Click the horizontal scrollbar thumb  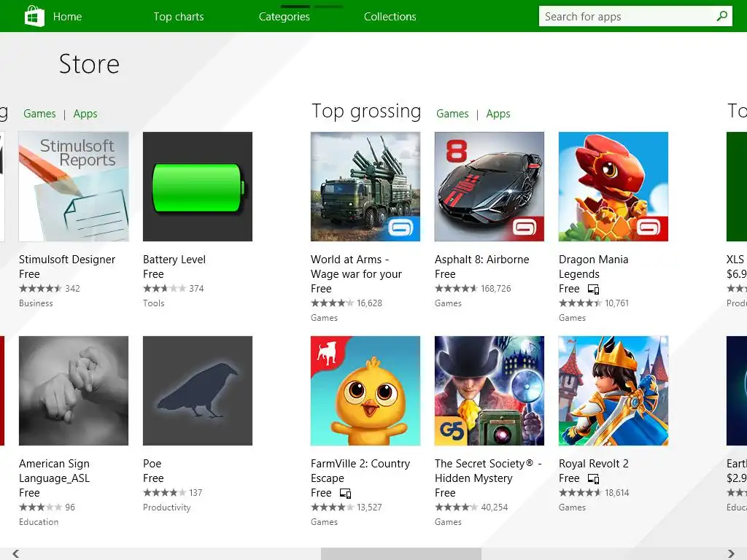(401, 554)
